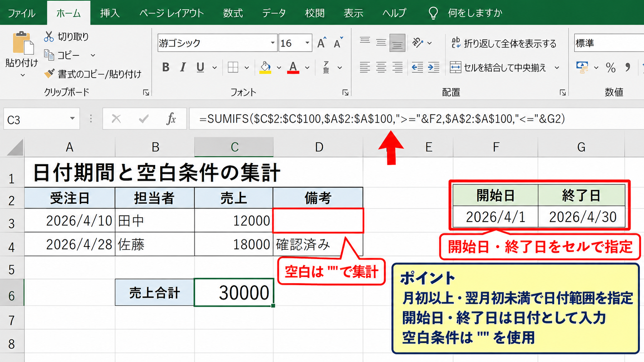Expand the 貼り付け paste options arrow
The image size is (644, 362).
click(x=22, y=75)
